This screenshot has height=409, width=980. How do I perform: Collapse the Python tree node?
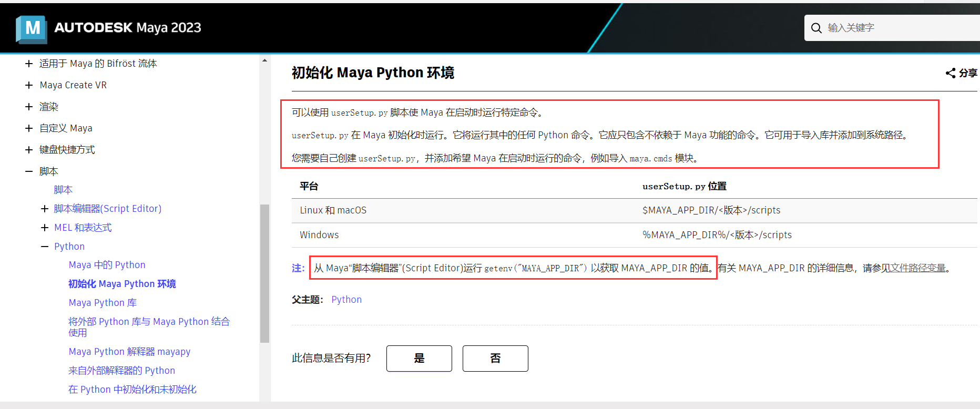[x=45, y=247]
